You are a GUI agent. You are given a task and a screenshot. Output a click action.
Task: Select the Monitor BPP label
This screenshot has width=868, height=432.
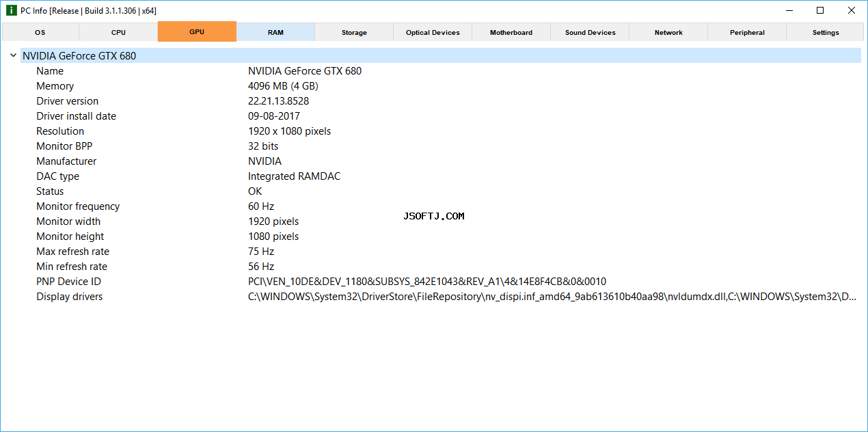click(x=64, y=146)
